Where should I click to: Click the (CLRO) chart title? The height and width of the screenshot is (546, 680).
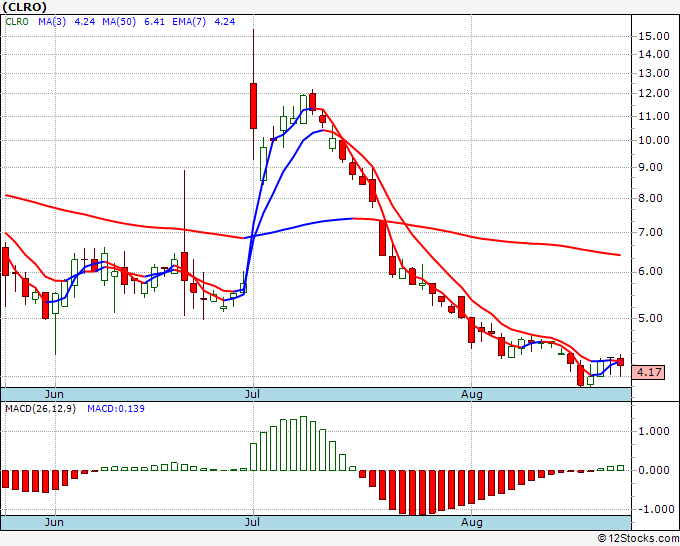pos(24,7)
